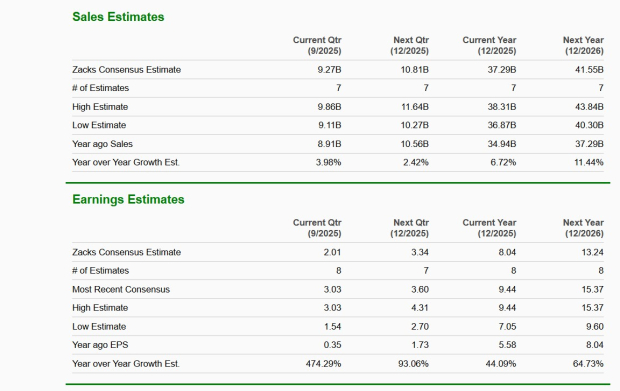Viewport: 620px width, 391px height.
Task: Select Current Qtr header in Earnings Estimates table
Action: pyautogui.click(x=317, y=228)
